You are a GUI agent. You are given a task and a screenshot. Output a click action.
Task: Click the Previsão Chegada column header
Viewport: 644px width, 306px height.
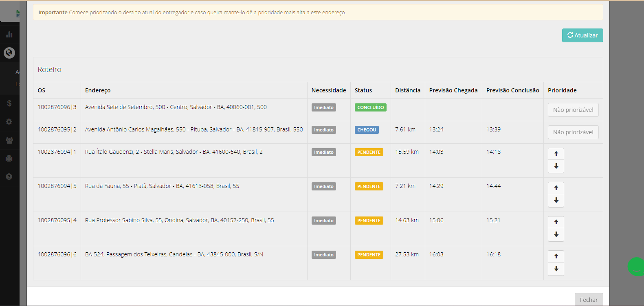click(x=453, y=90)
